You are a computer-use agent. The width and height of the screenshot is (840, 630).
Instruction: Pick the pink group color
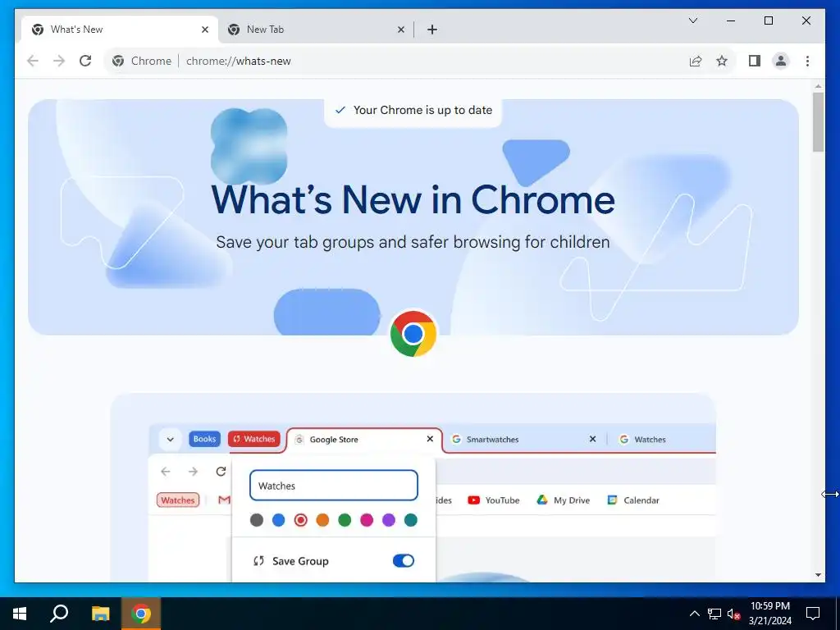coord(367,519)
